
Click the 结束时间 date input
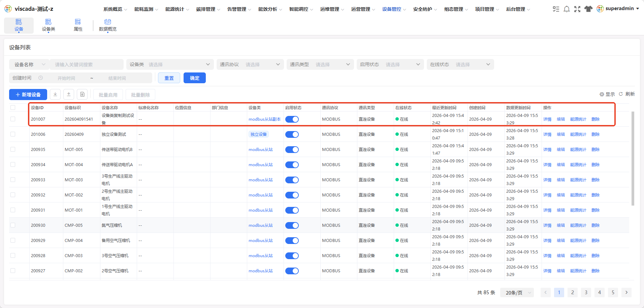(117, 78)
